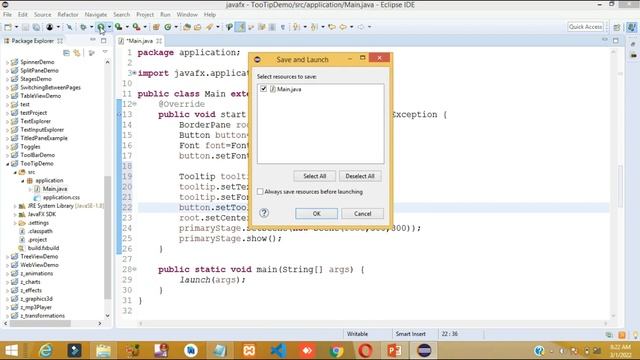This screenshot has height=360, width=640.
Task: Click the Open Perspective icon
Action: click(617, 27)
